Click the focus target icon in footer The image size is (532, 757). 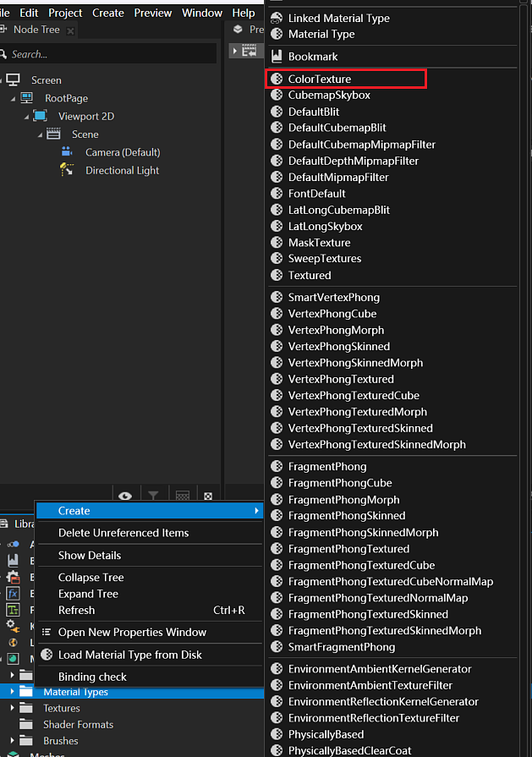click(x=208, y=496)
